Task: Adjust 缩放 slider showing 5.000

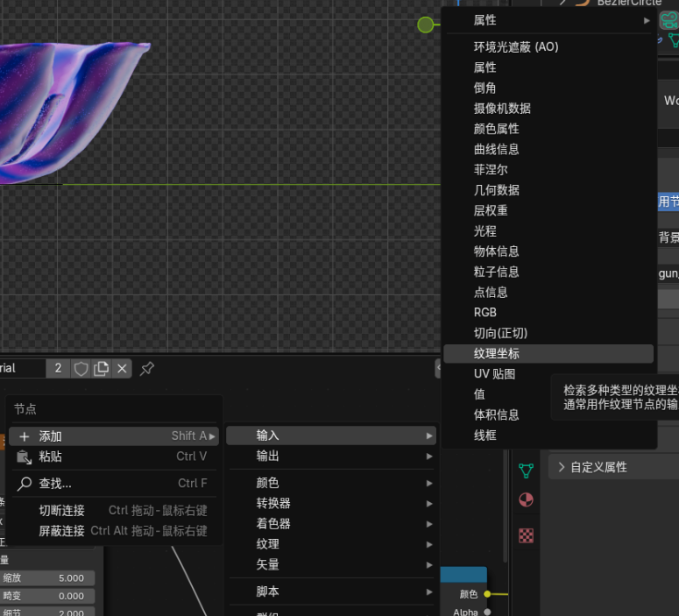Action: point(47,578)
